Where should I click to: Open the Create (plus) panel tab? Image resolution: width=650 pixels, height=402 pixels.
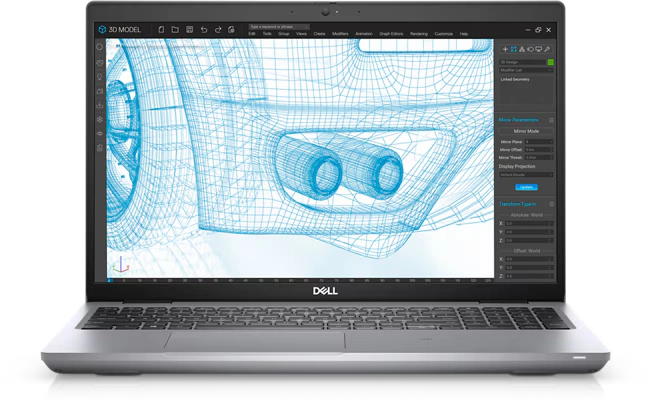pos(505,49)
